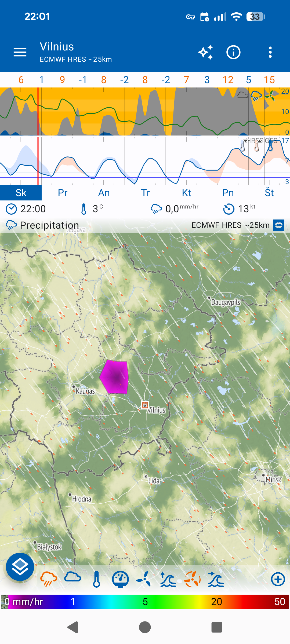Open the three-dot overflow menu
The height and width of the screenshot is (644, 290).
[270, 52]
